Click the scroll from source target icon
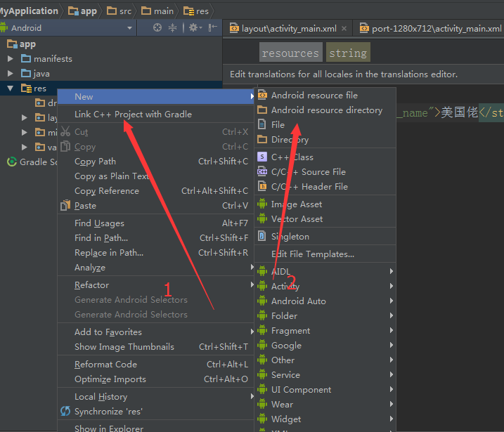Viewport: 504px width, 432px height. [157, 27]
